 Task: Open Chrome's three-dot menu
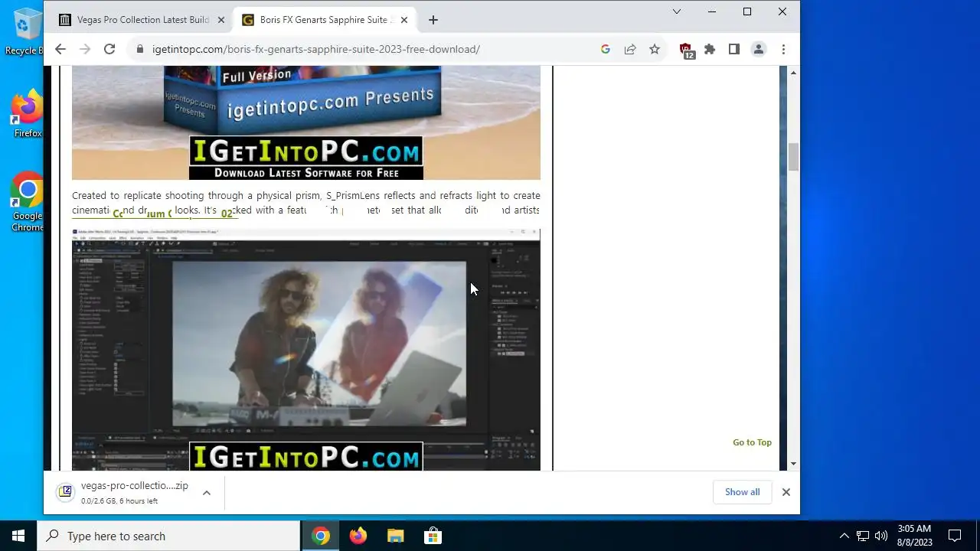(x=783, y=49)
